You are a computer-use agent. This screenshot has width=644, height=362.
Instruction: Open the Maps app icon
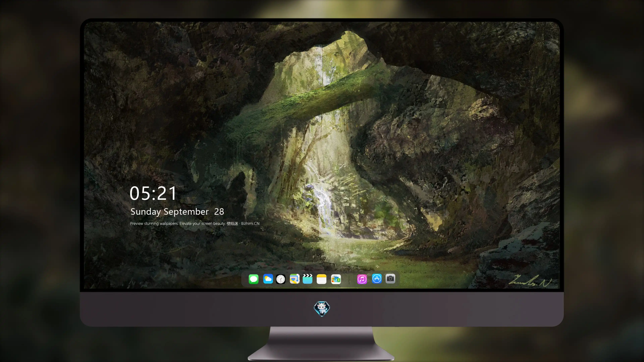(294, 279)
